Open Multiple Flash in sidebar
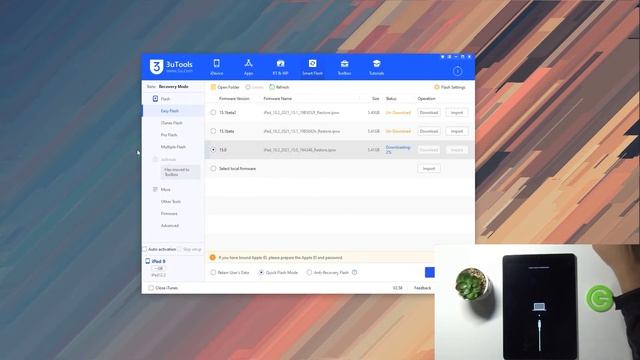 pos(173,147)
